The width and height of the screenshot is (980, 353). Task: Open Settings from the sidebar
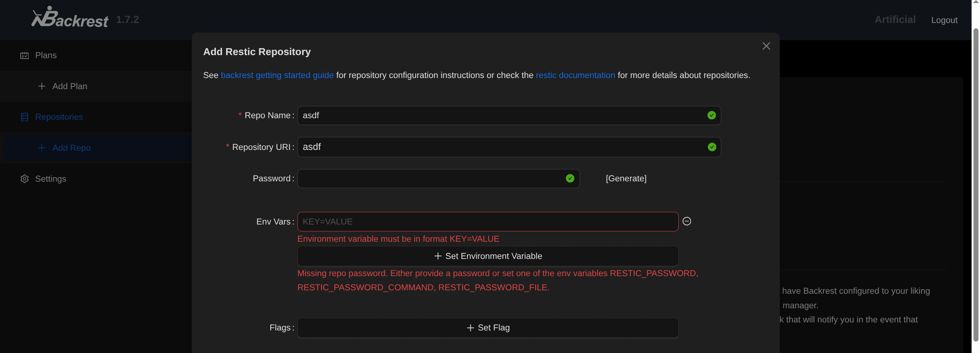pyautogui.click(x=51, y=179)
